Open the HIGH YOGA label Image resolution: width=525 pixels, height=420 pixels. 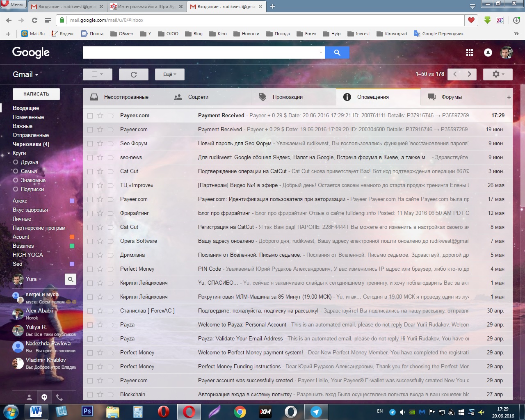pyautogui.click(x=28, y=255)
